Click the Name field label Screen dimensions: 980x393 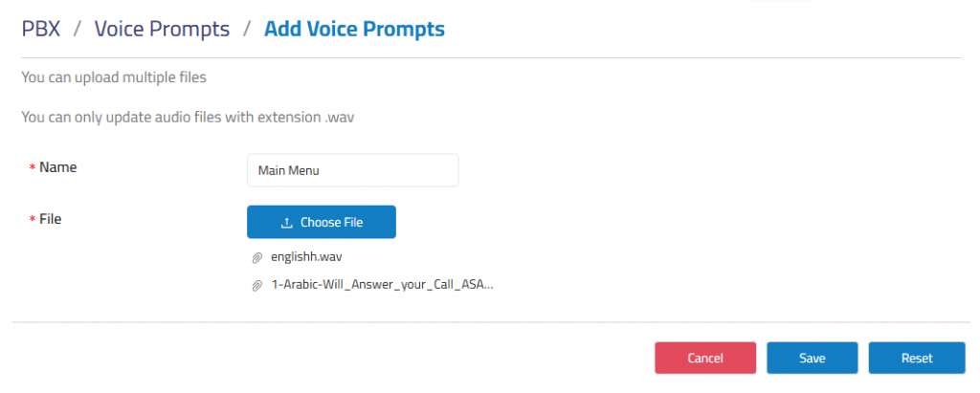[x=58, y=166]
